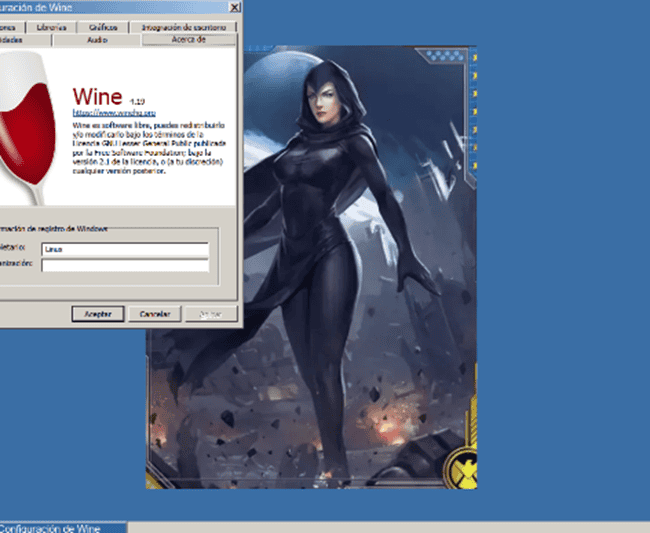This screenshot has height=533, width=650.
Task: Go to the Audio tab
Action: [97, 41]
